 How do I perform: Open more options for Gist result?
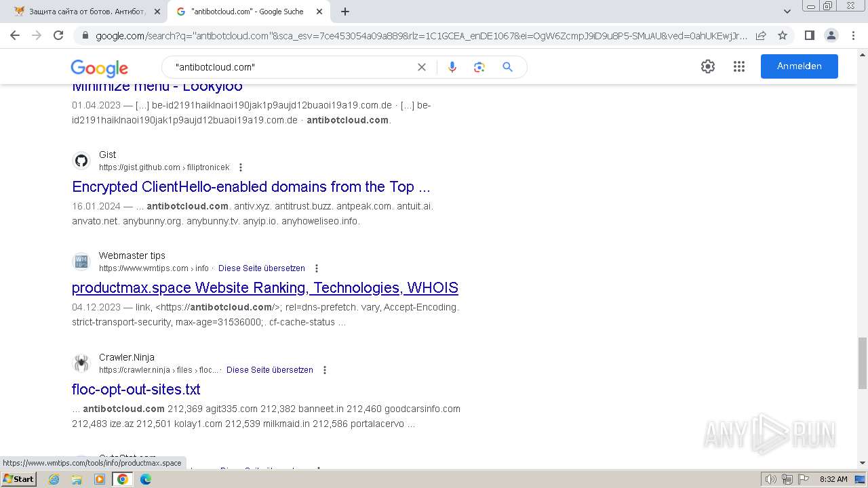(240, 167)
